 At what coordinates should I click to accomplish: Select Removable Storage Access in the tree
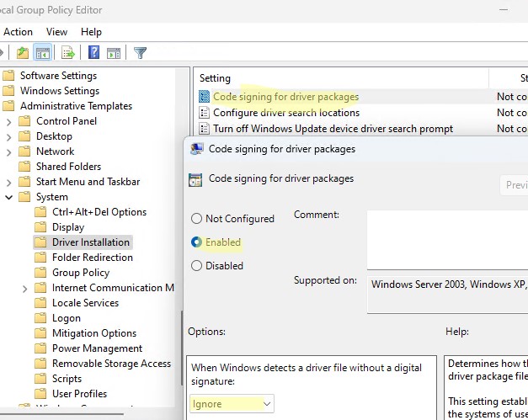tap(111, 364)
